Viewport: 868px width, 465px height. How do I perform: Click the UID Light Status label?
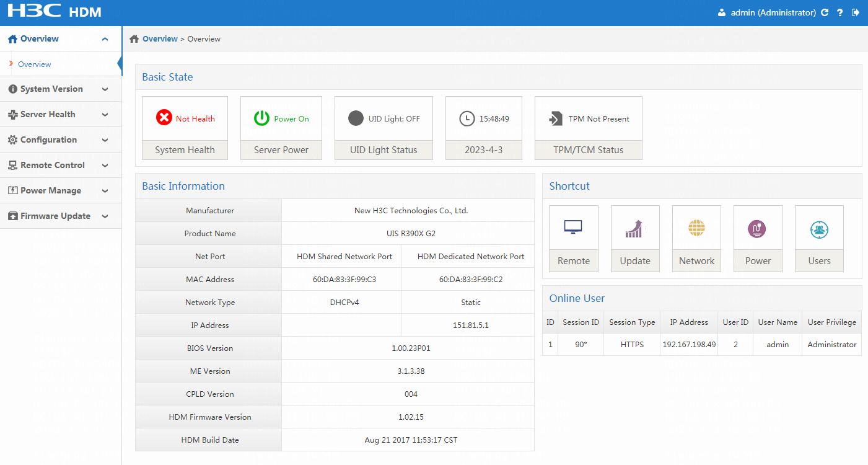(x=384, y=150)
